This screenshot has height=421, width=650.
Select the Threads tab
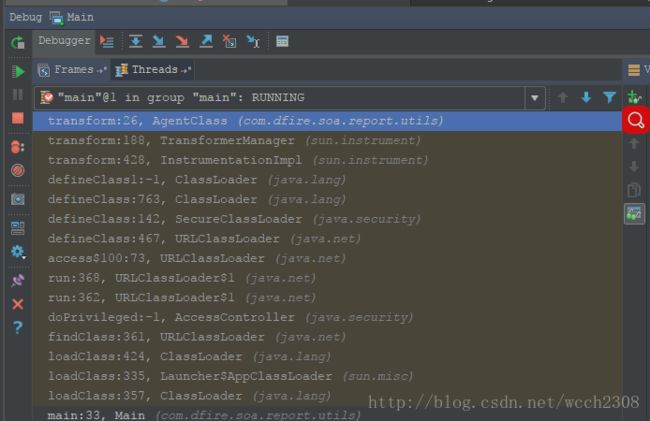tap(153, 70)
